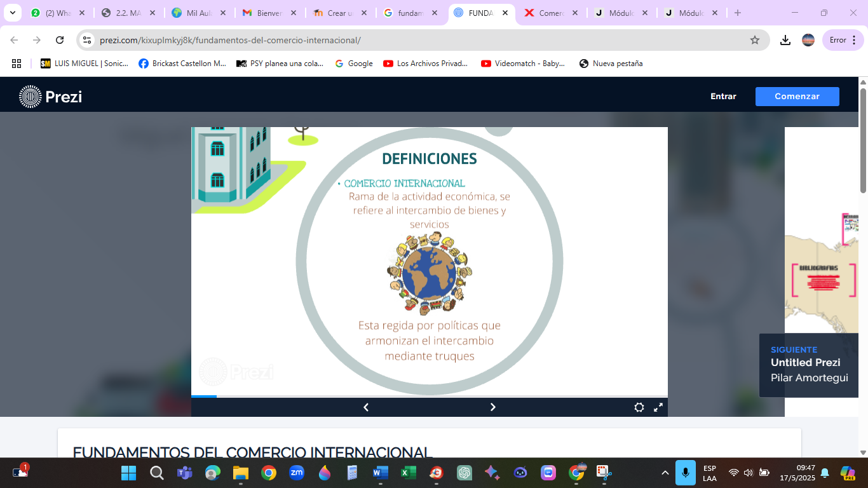Go to the previous Prezi slide
This screenshot has width=868, height=488.
pyautogui.click(x=366, y=407)
